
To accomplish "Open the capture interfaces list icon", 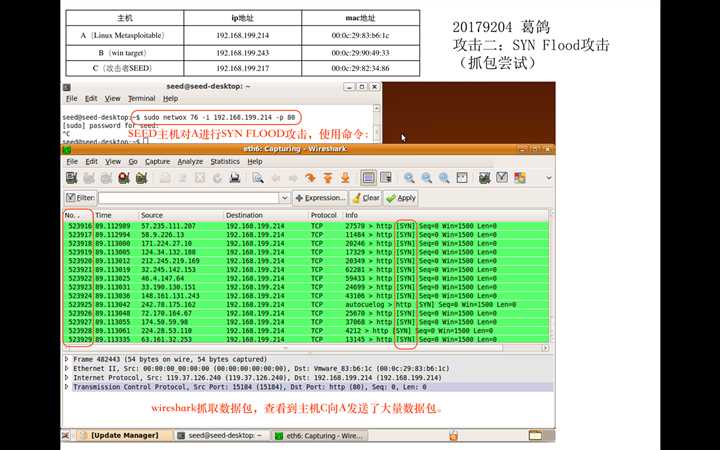I will click(x=71, y=178).
